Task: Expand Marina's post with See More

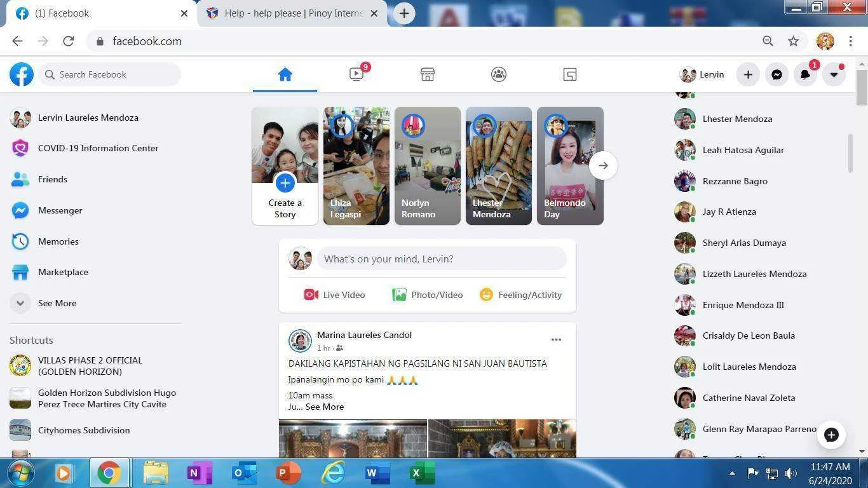Action: (325, 407)
